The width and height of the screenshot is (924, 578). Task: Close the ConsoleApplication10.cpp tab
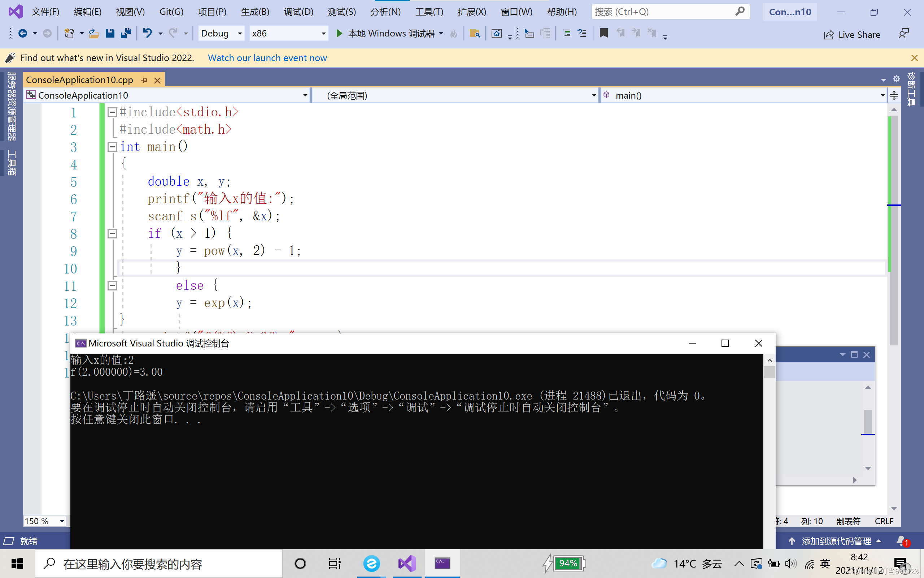(157, 80)
